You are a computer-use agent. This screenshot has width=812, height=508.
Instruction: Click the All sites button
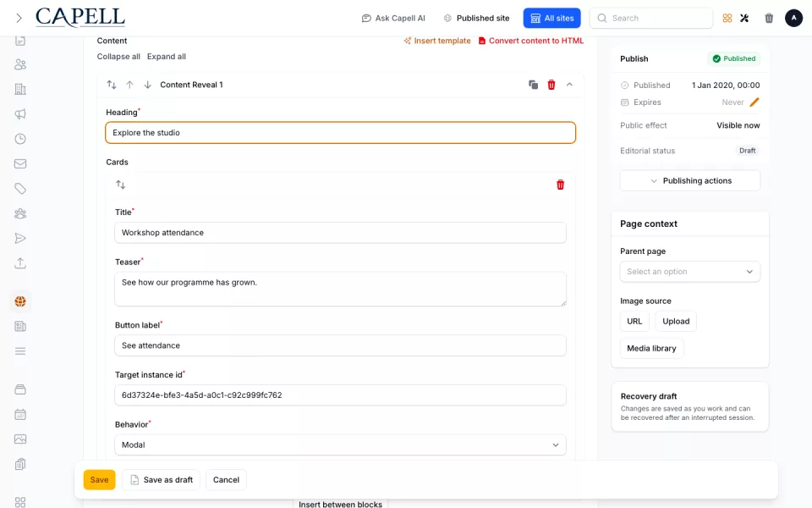coord(552,18)
